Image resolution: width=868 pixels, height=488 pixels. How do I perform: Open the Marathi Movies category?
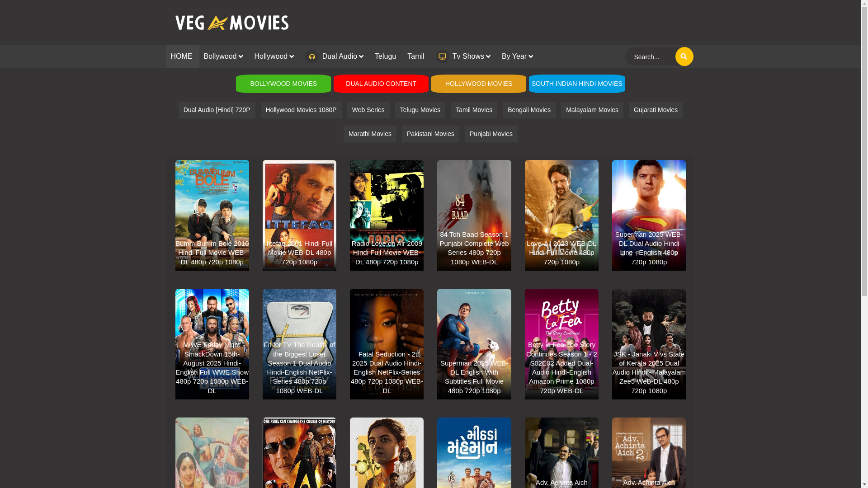click(370, 134)
